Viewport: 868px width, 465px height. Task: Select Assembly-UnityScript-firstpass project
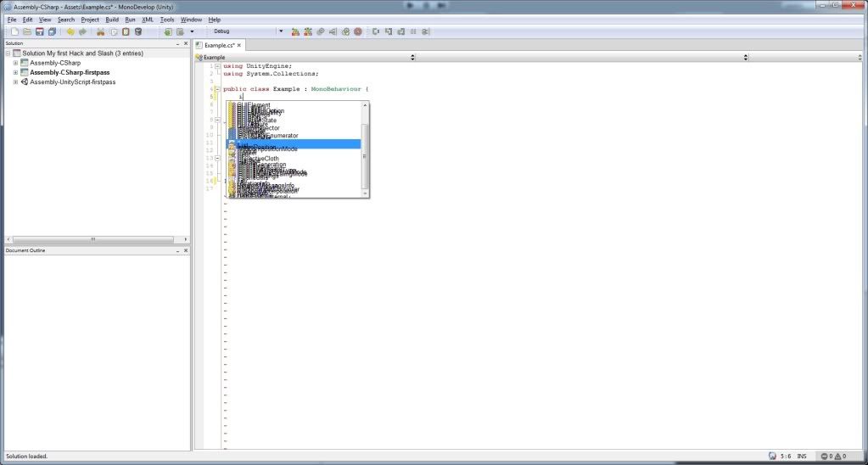(72, 82)
